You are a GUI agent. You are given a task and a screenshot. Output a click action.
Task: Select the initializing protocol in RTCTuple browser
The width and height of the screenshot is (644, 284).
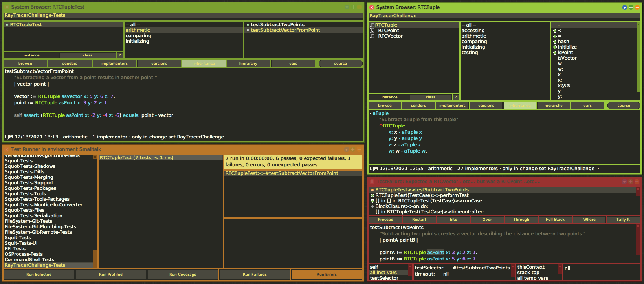pos(505,47)
